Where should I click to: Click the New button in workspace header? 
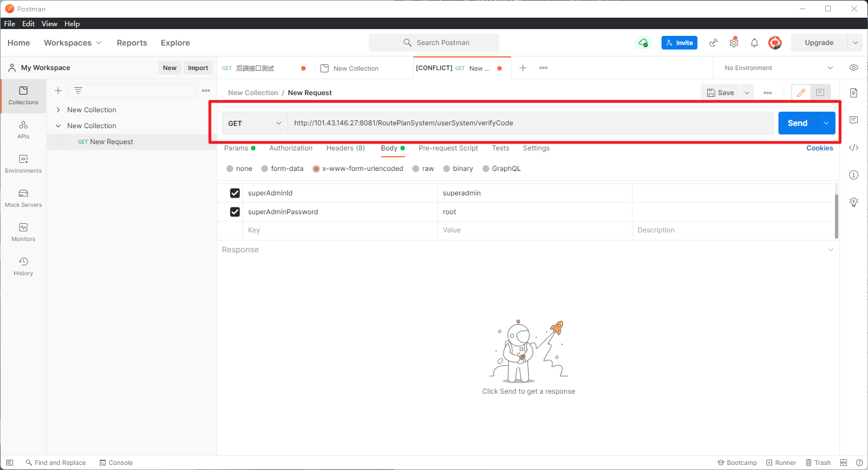pos(170,68)
